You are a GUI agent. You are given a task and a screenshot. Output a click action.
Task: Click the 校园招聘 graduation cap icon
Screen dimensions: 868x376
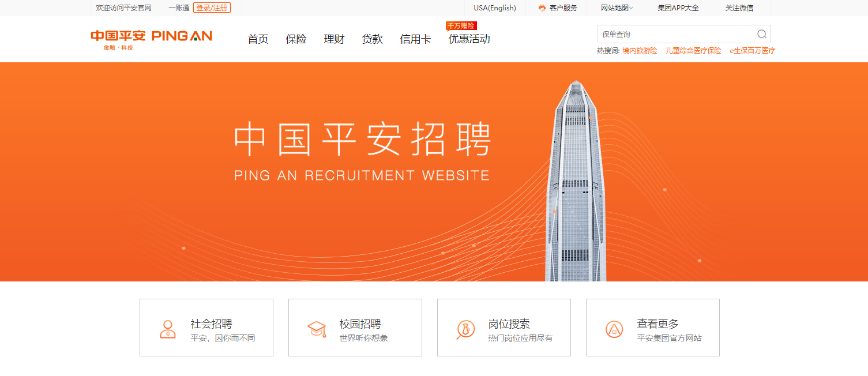click(x=317, y=329)
